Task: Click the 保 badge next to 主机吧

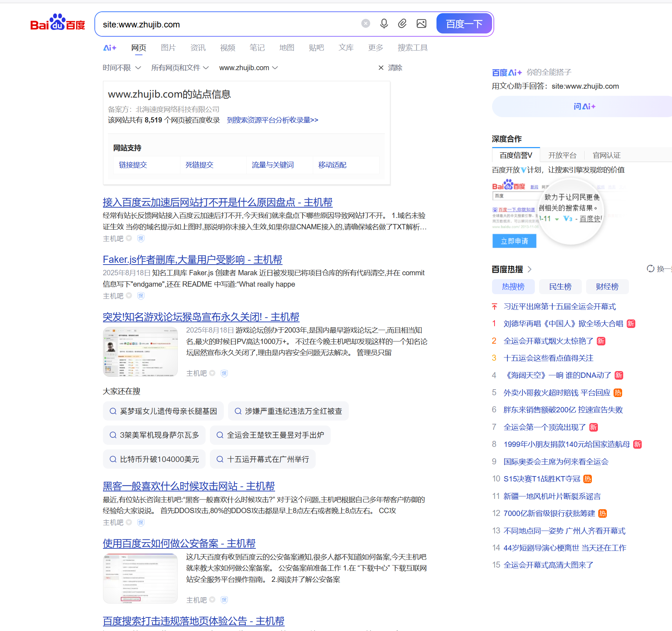Action: click(x=141, y=239)
